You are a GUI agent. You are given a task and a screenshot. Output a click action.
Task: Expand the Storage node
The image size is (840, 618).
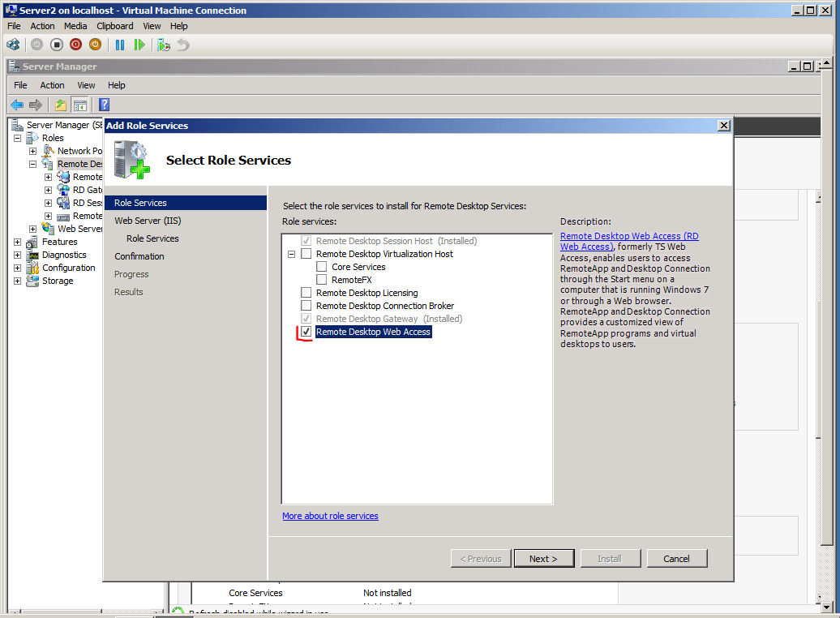pyautogui.click(x=17, y=281)
